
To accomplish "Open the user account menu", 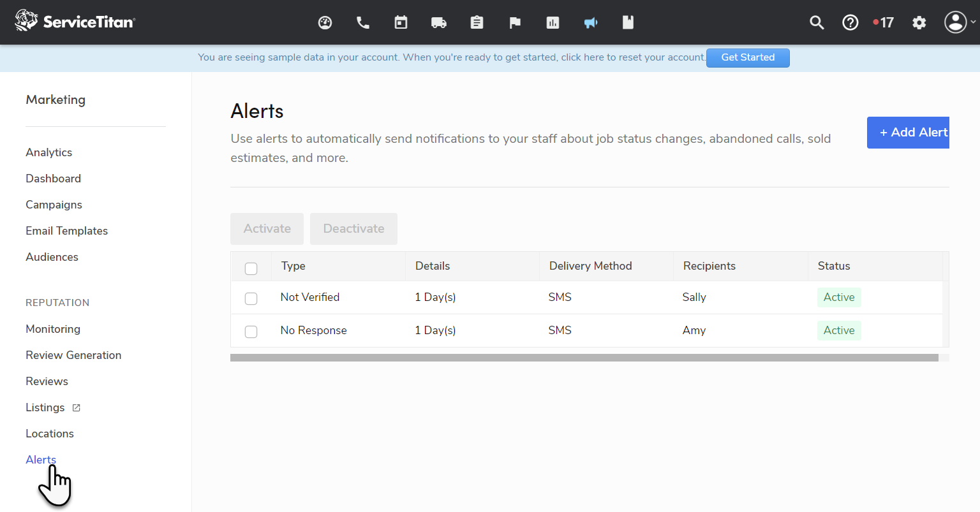I will click(x=960, y=22).
